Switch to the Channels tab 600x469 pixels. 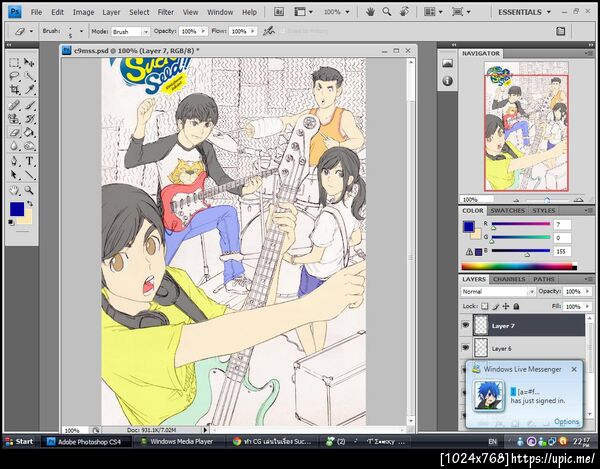click(x=509, y=279)
